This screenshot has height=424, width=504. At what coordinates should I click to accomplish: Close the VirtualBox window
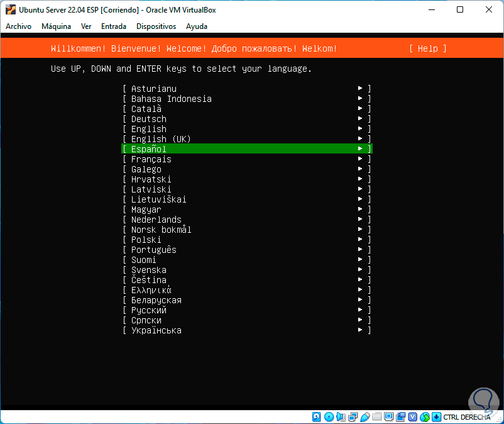click(x=488, y=9)
